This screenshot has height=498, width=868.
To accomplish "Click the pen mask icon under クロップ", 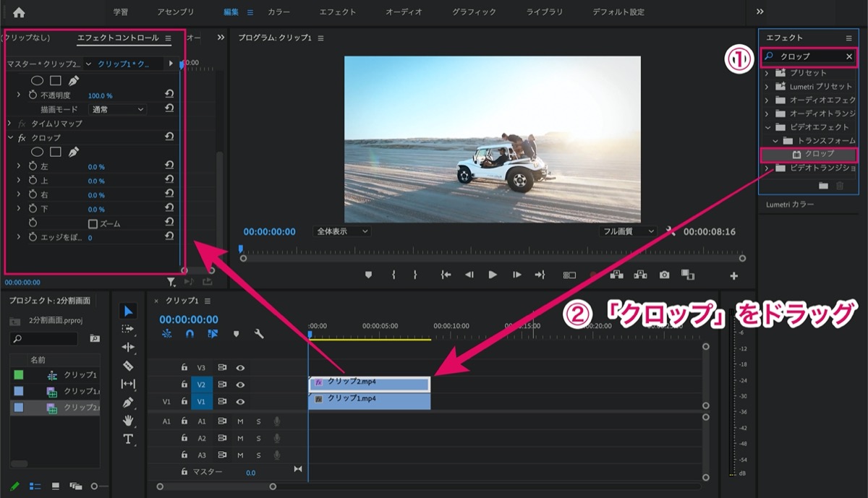I will 73,152.
